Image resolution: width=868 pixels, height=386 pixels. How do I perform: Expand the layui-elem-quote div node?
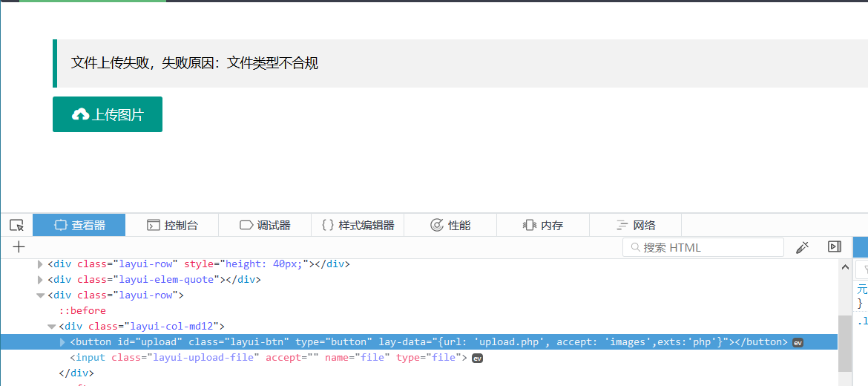[x=40, y=280]
